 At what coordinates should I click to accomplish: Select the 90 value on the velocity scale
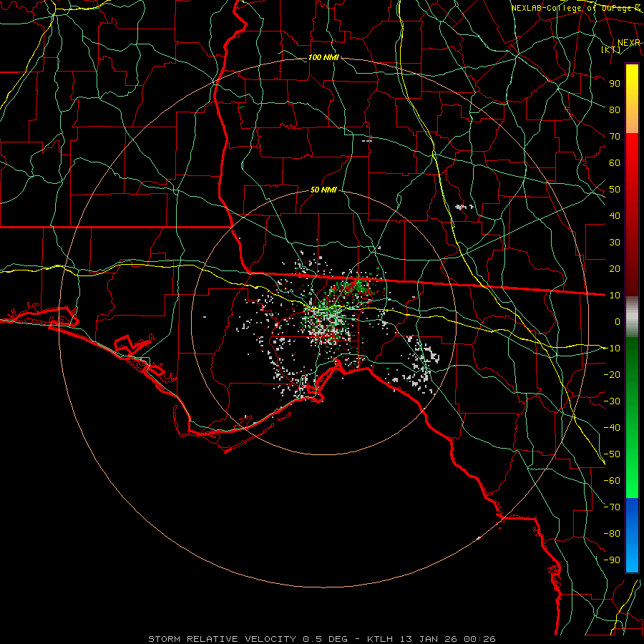click(x=615, y=84)
